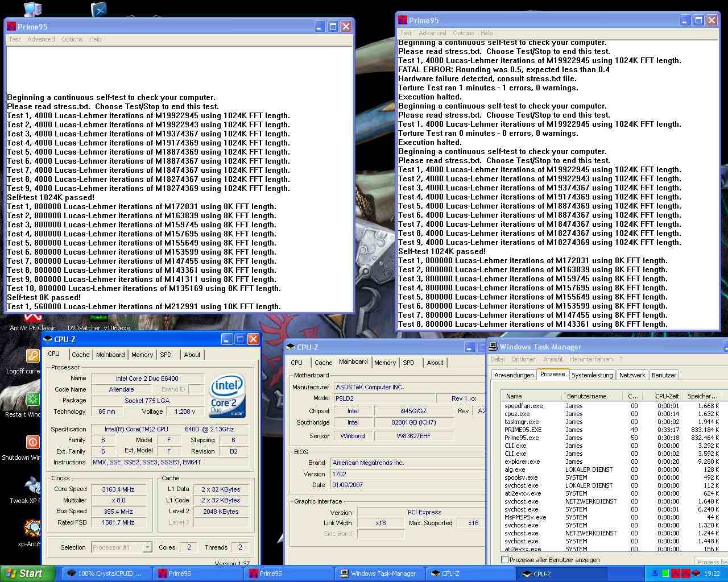Sort processes by the Speicher column header
The image size is (728, 582).
[702, 396]
